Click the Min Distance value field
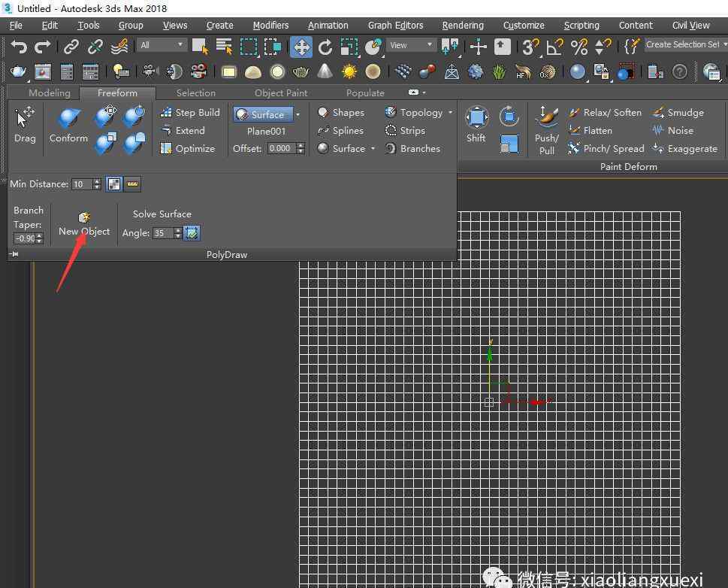Image resolution: width=728 pixels, height=588 pixels. [x=82, y=184]
